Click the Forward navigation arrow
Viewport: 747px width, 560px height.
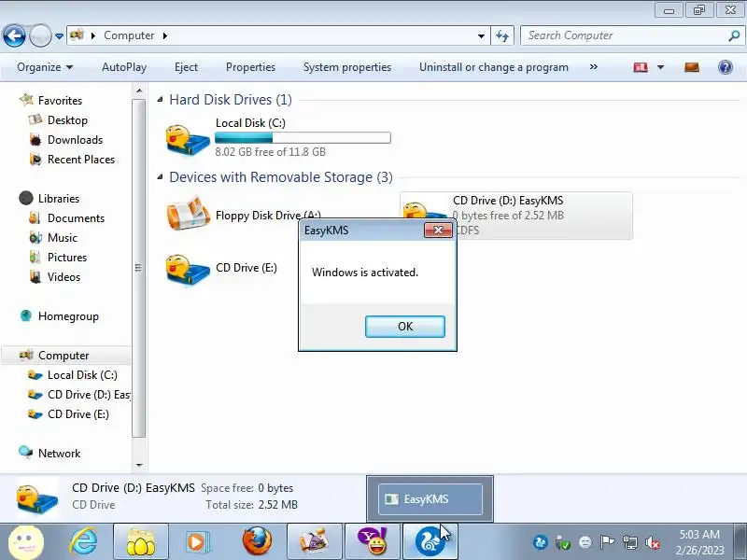[x=40, y=35]
